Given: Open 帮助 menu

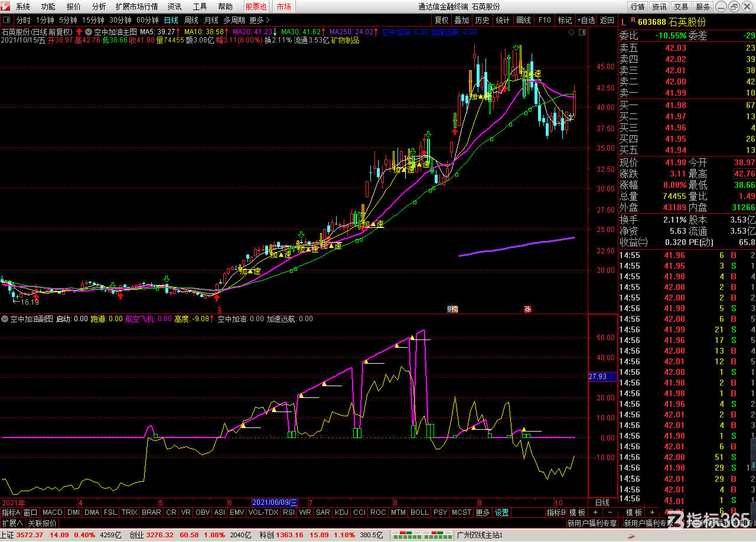Looking at the screenshot, I should pos(225,6).
